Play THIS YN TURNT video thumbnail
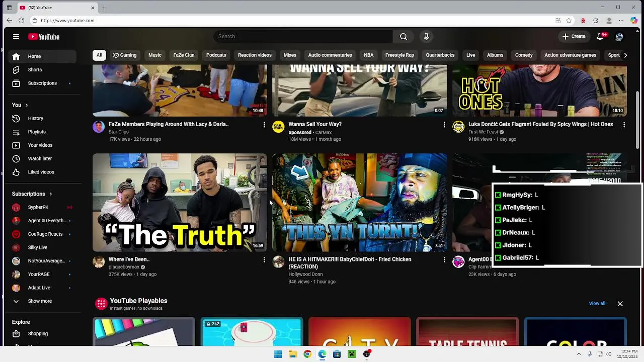The height and width of the screenshot is (362, 644). pyautogui.click(x=359, y=203)
